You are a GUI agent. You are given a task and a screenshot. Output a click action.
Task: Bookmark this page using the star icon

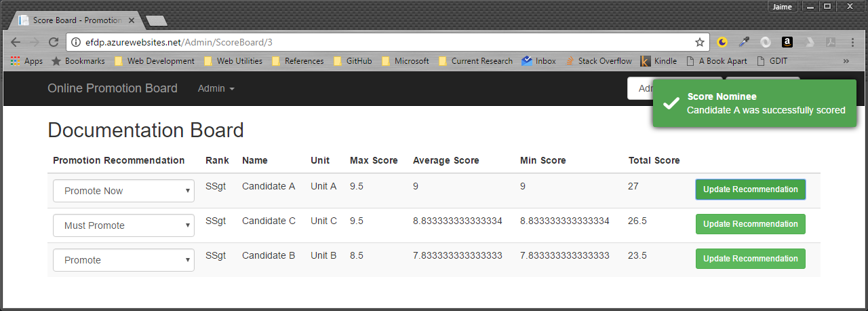700,42
